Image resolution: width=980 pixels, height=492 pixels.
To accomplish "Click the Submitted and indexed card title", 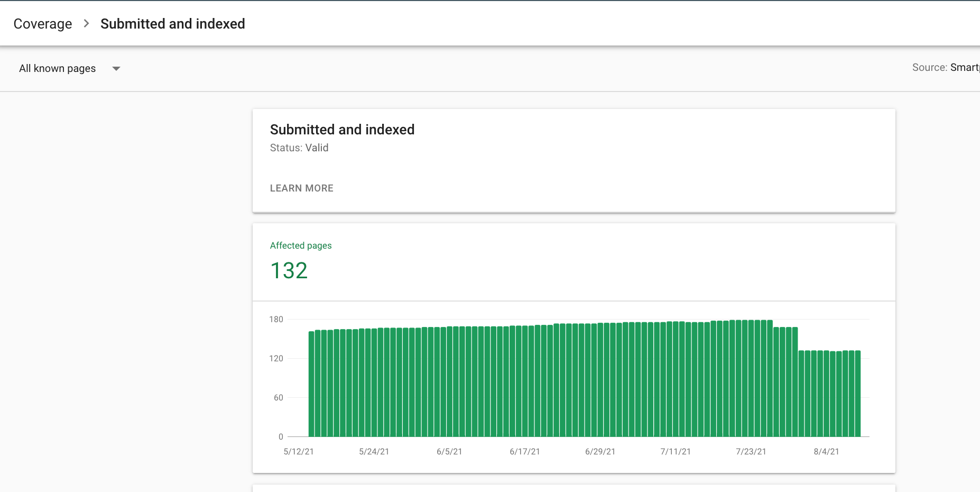I will [x=342, y=129].
